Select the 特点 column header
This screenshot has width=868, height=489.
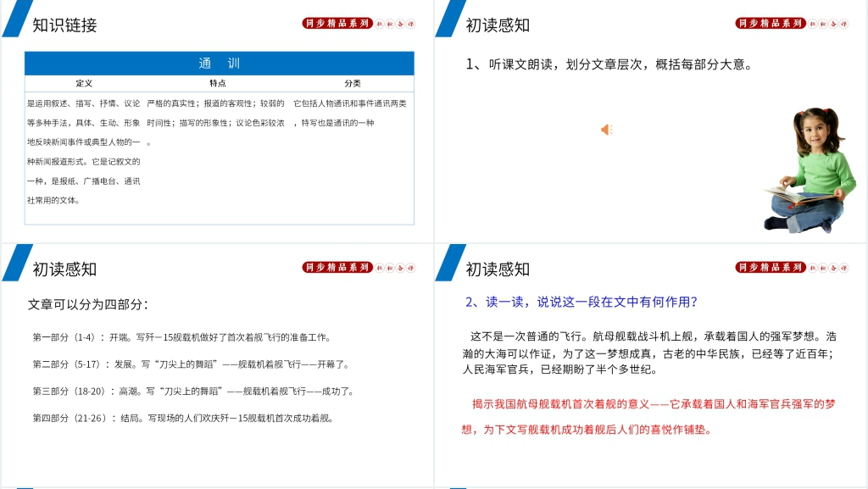coord(218,83)
